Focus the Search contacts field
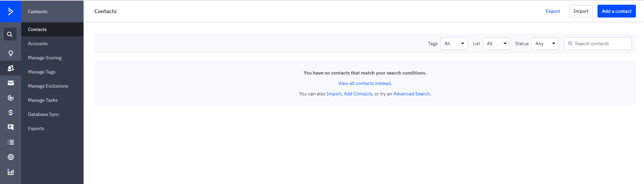This screenshot has width=644, height=184. pos(597,43)
